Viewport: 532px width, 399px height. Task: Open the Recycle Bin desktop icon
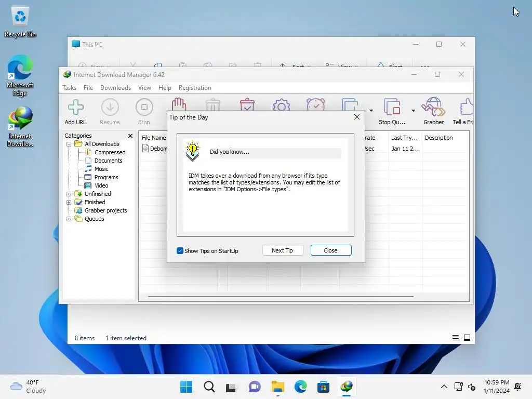[x=20, y=22]
